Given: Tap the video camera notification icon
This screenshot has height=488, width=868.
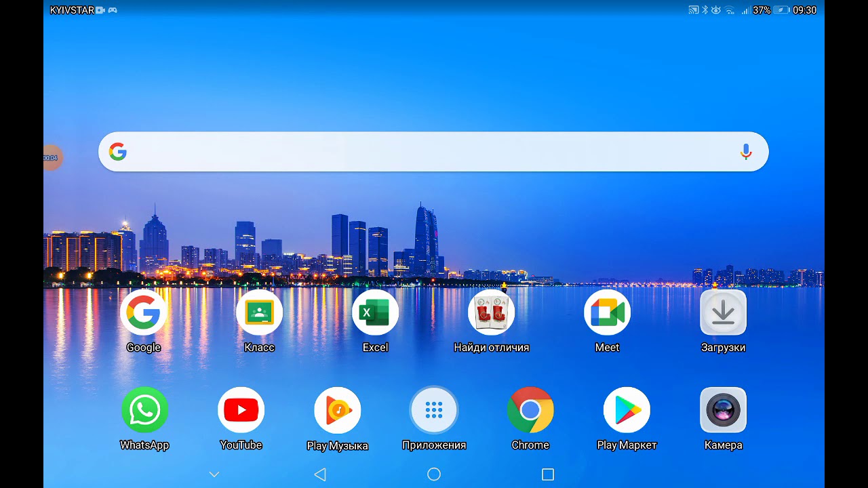Looking at the screenshot, I should tap(100, 10).
